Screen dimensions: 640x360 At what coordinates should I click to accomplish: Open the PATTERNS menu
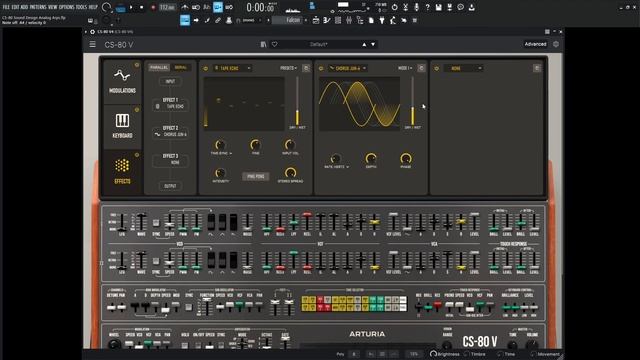(x=38, y=7)
